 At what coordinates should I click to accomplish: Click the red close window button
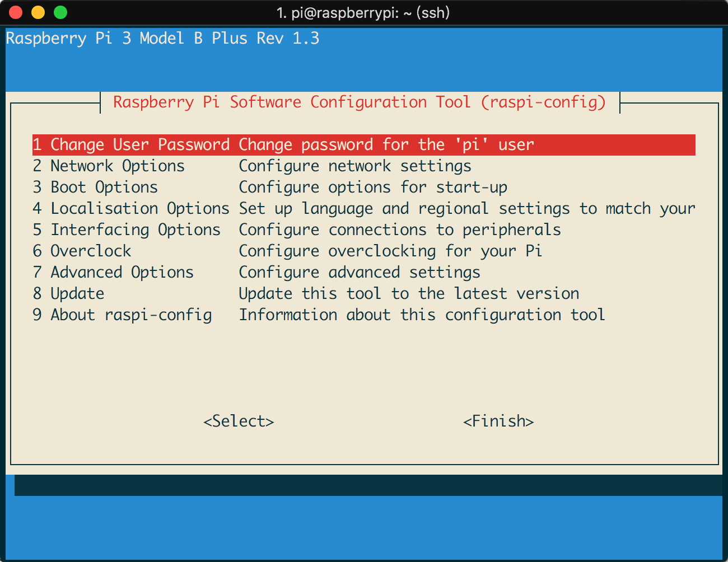16,12
